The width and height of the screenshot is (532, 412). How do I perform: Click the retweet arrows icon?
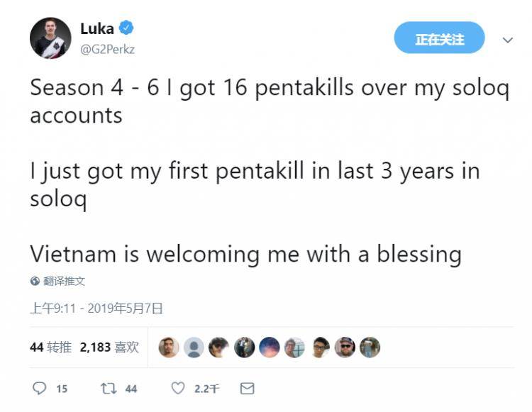(109, 388)
